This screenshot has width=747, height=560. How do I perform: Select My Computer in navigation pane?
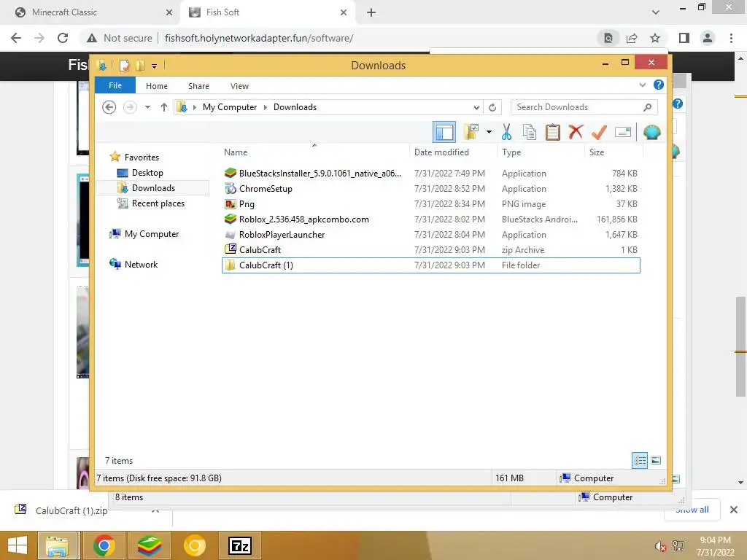152,234
